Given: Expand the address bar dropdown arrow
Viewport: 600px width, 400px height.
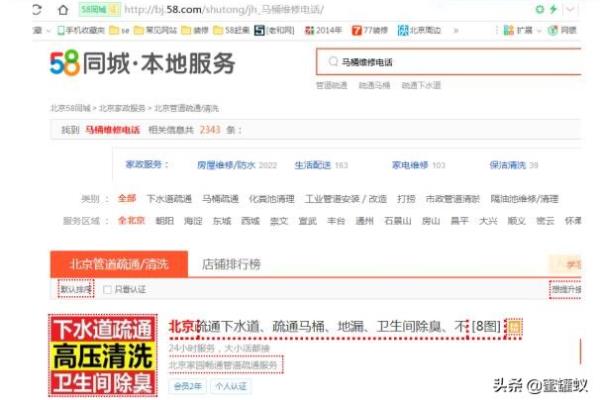Looking at the screenshot, I should pyautogui.click(x=570, y=9).
